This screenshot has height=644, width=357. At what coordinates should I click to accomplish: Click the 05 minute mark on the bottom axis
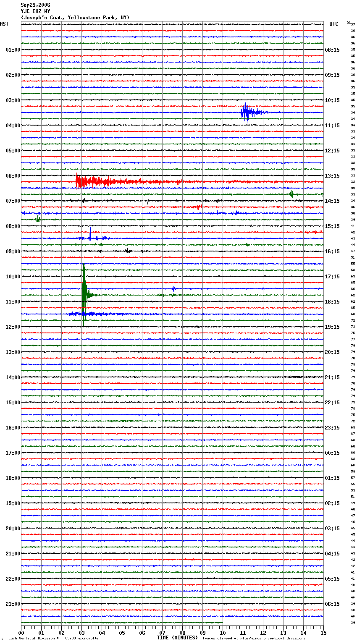[x=122, y=633]
